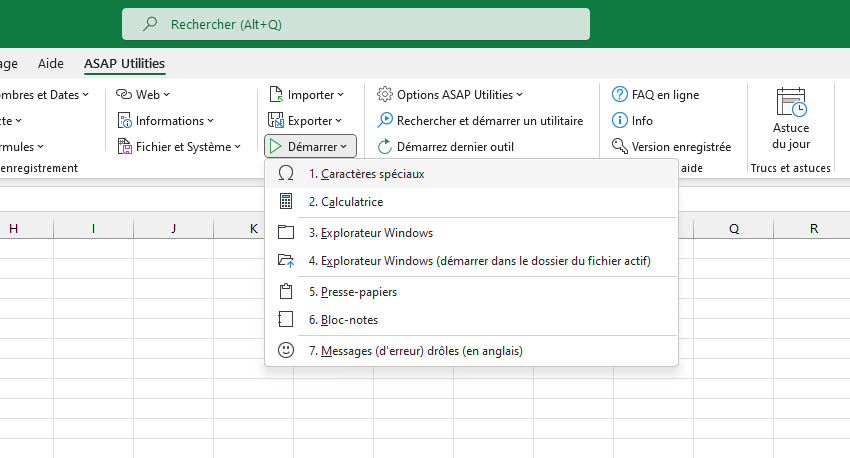Click the Rechercher et démarrer icon
Screen dimensions: 850x458
(x=385, y=120)
